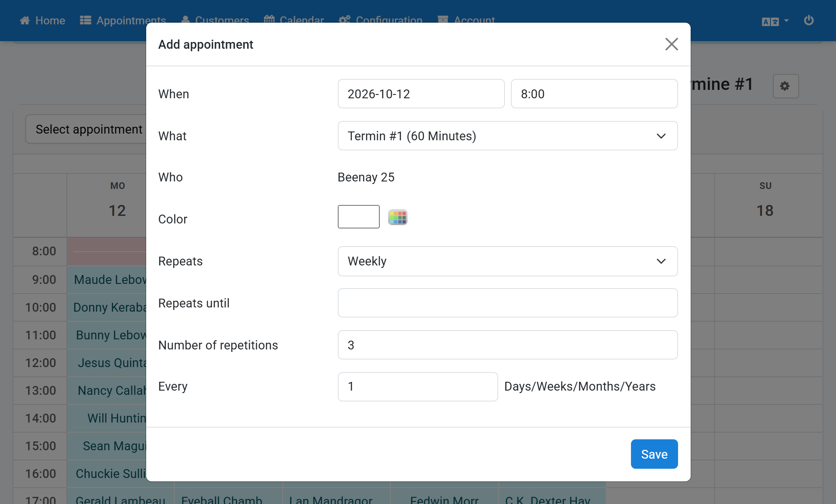836x504 pixels.
Task: Click Jesus Quintana appointment at 12:00
Action: (x=107, y=362)
